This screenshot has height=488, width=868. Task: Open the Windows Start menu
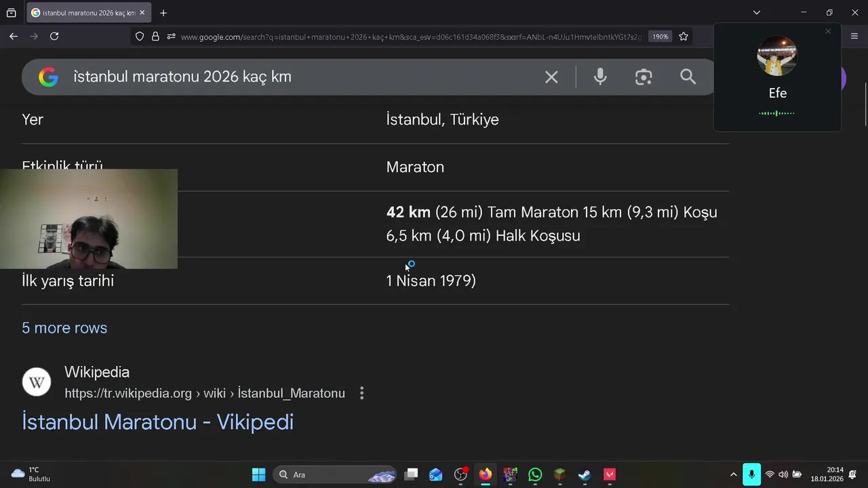pos(258,474)
